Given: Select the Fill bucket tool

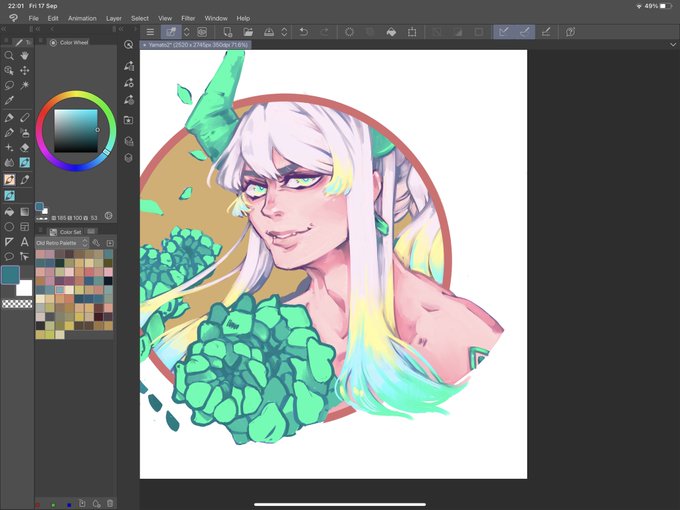Looking at the screenshot, I should 9,212.
